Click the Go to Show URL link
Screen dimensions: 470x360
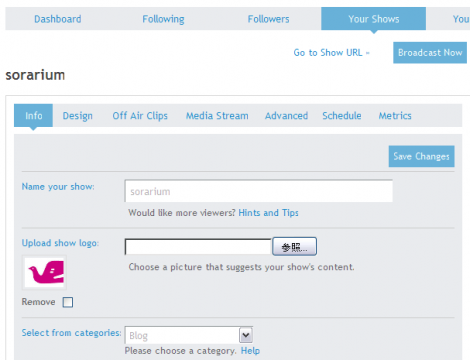331,53
